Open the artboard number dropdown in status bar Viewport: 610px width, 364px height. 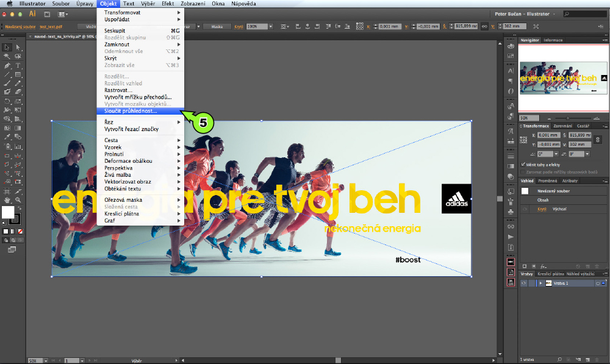pos(82,360)
